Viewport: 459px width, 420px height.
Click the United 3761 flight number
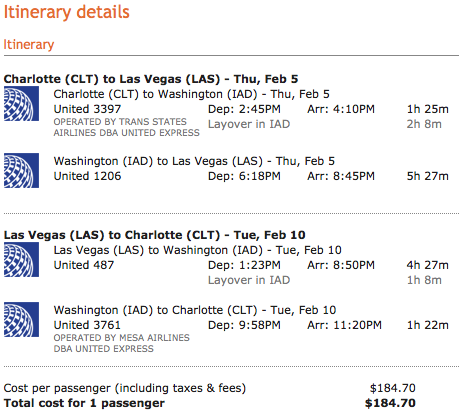[x=87, y=325]
